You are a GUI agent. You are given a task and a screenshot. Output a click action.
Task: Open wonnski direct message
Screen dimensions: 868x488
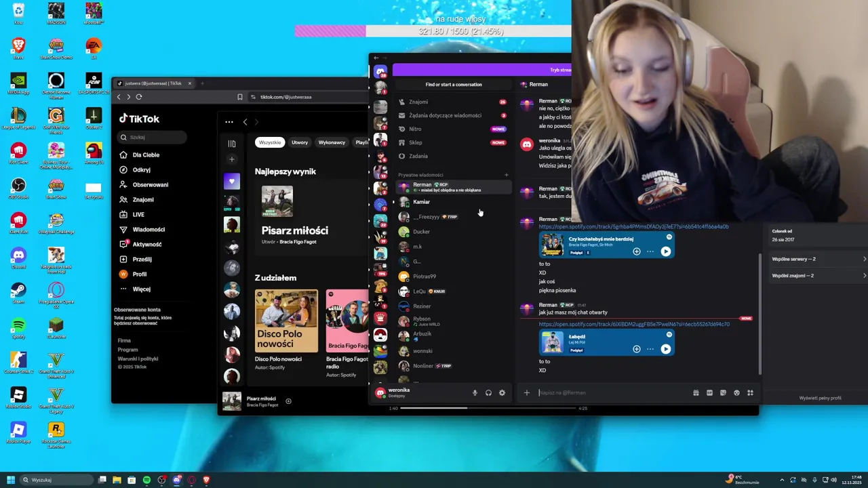pos(454,350)
